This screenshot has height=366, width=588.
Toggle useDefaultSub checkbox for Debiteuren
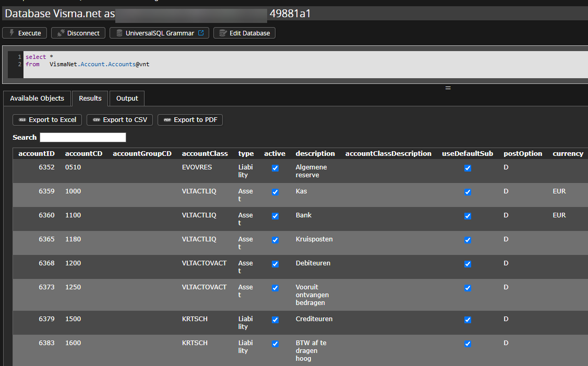(467, 264)
